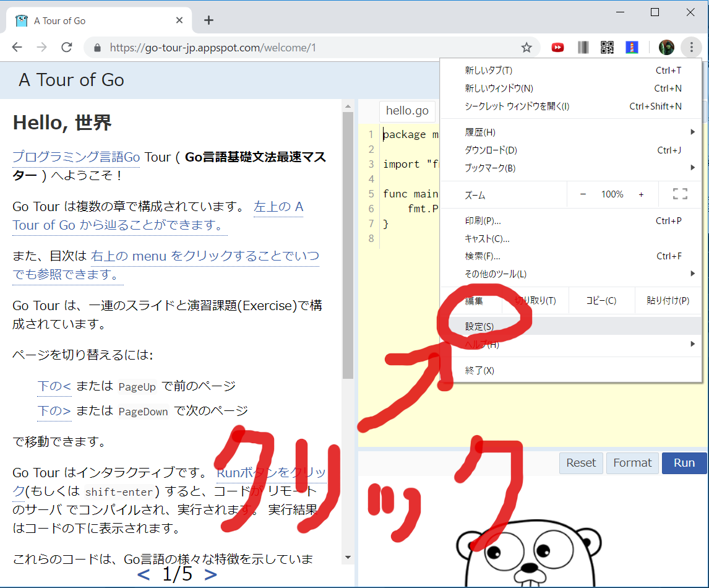
Task: Bookmark this page with the star icon
Action: [526, 48]
